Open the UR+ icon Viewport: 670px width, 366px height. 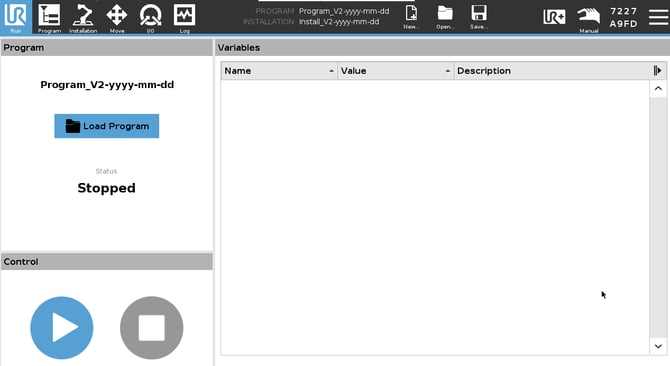[554, 17]
